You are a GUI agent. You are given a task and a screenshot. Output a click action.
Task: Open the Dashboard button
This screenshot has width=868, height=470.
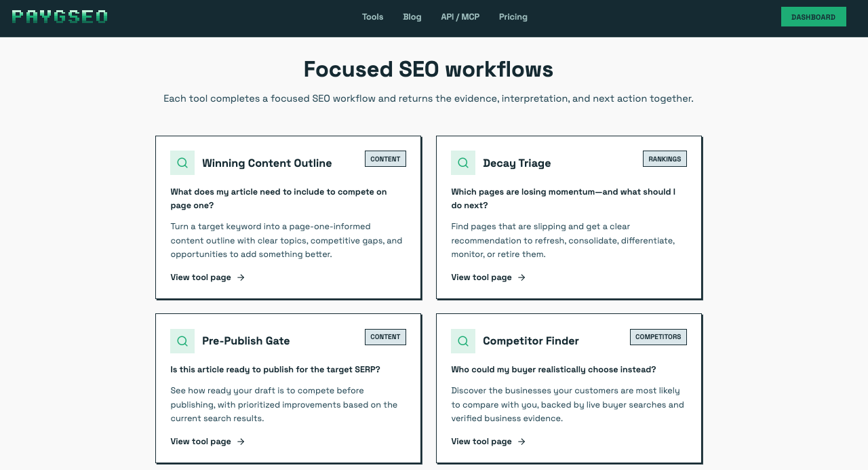[x=814, y=17]
